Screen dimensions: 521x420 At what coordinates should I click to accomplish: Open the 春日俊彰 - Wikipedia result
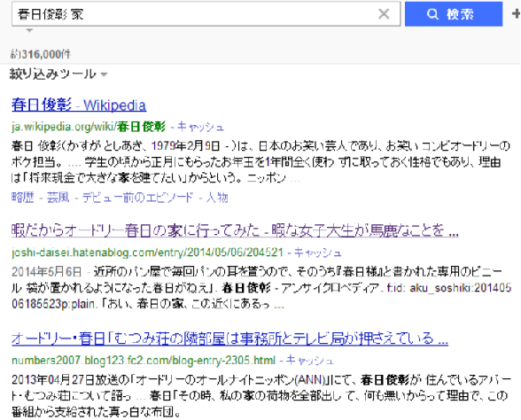pyautogui.click(x=79, y=105)
